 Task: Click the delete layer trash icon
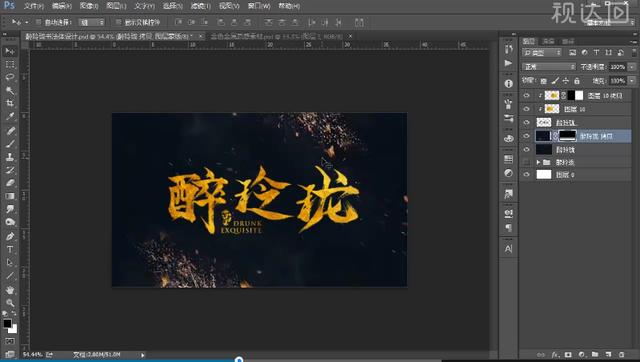pyautogui.click(x=622, y=355)
